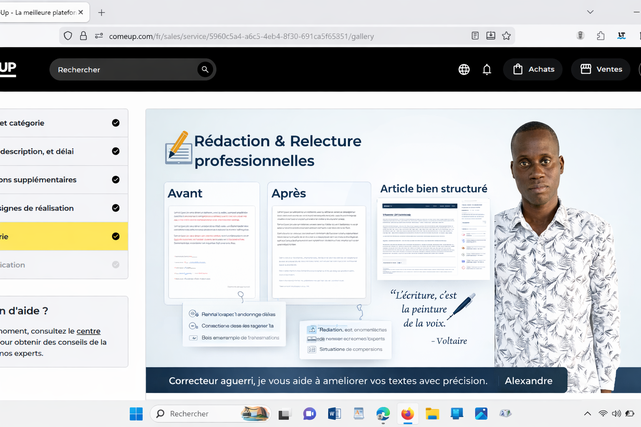641x427 pixels.
Task: Click the check mark on the catégorie step
Action: (116, 123)
